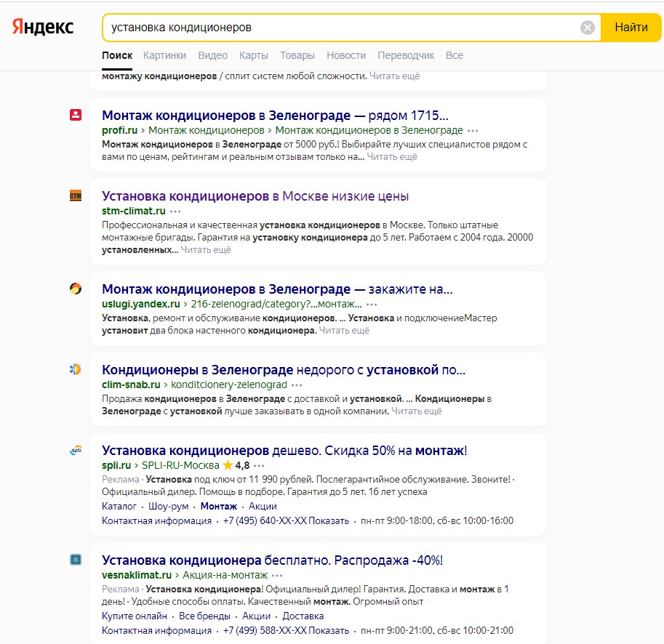Click the vesnaklimat.ru snowflake favicon

pyautogui.click(x=76, y=560)
